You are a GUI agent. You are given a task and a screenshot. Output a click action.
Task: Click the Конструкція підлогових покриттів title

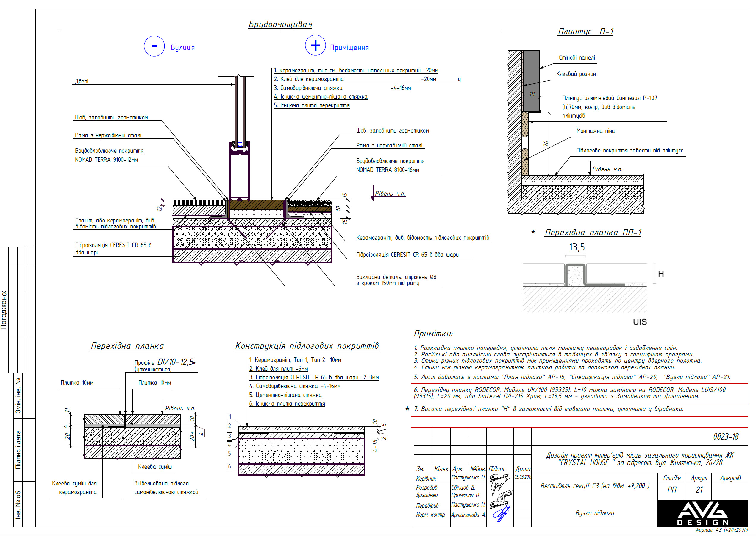point(307,345)
